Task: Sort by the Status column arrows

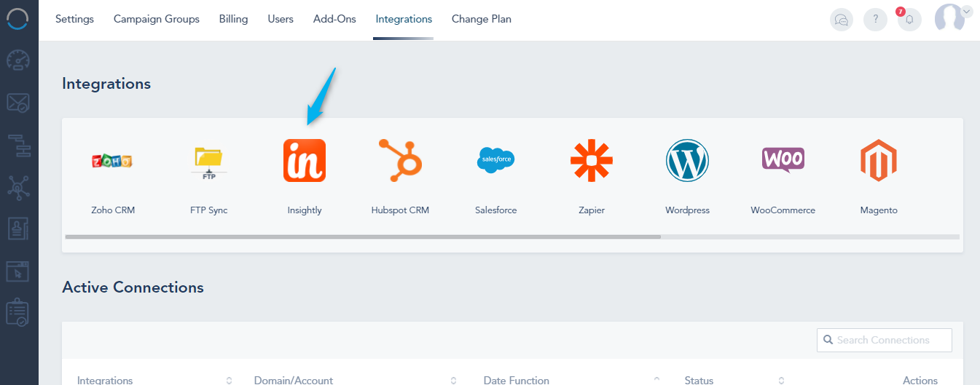Action: click(781, 381)
